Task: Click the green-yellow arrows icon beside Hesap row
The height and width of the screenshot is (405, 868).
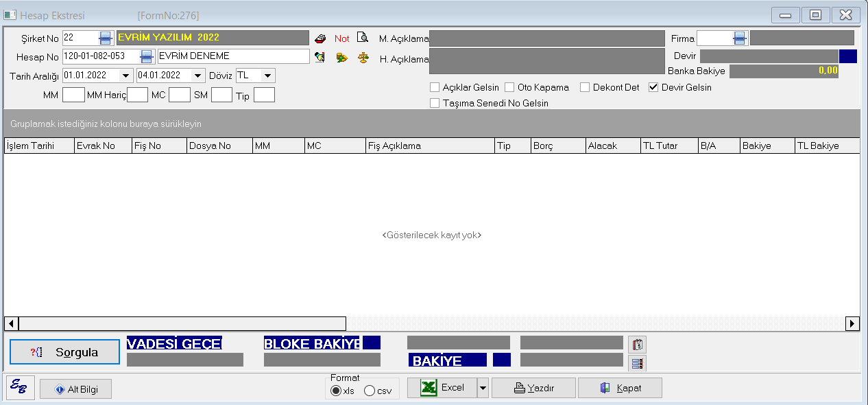Action: (x=342, y=58)
